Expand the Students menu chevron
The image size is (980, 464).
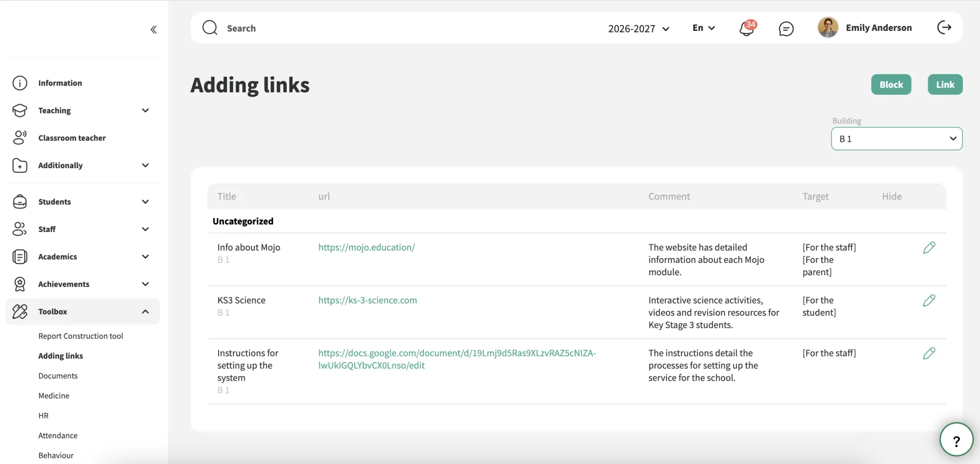(145, 202)
